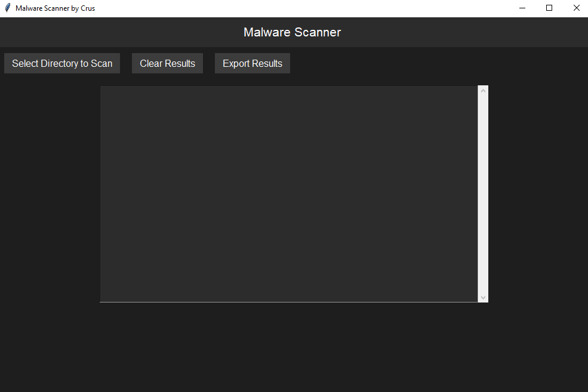The height and width of the screenshot is (392, 588).
Task: Click the background area below the results box
Action: (x=293, y=346)
